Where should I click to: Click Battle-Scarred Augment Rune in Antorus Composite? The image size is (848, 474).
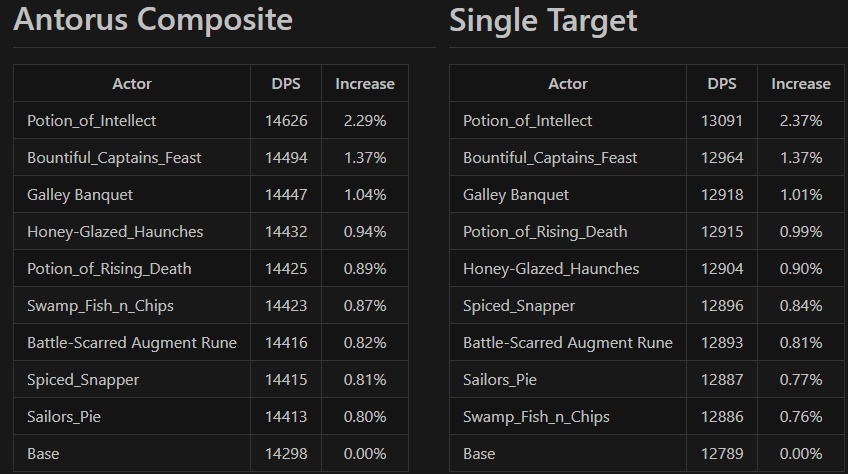click(132, 343)
